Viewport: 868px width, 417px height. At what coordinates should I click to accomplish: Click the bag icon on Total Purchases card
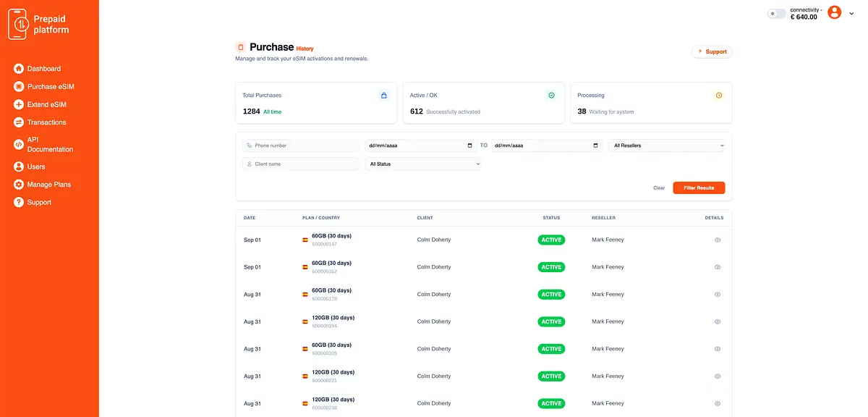pyautogui.click(x=383, y=96)
